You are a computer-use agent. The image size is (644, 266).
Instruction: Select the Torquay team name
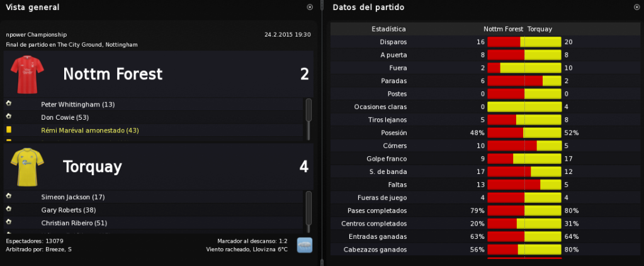tap(93, 167)
